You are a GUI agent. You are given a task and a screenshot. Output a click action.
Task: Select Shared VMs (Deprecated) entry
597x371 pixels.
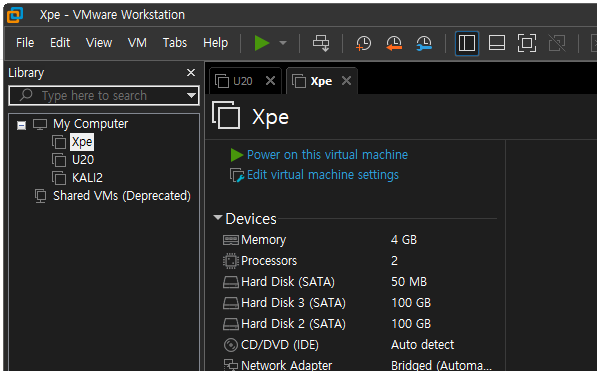pos(122,196)
